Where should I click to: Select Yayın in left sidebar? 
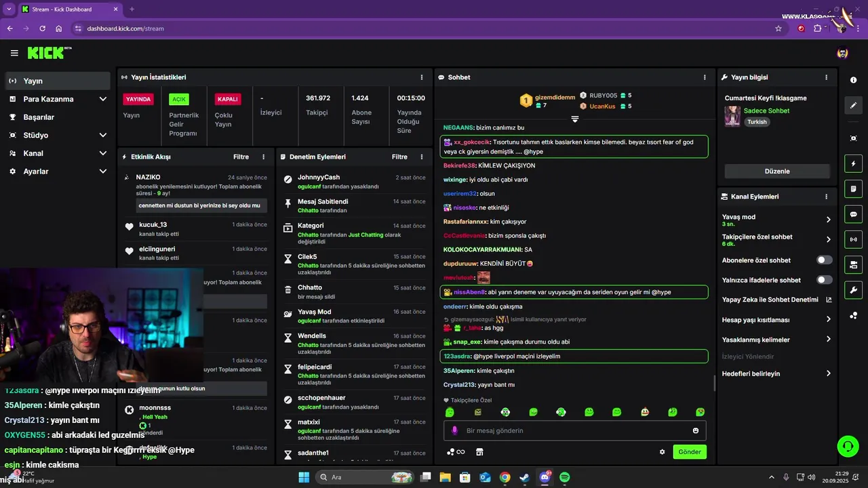tap(57, 81)
